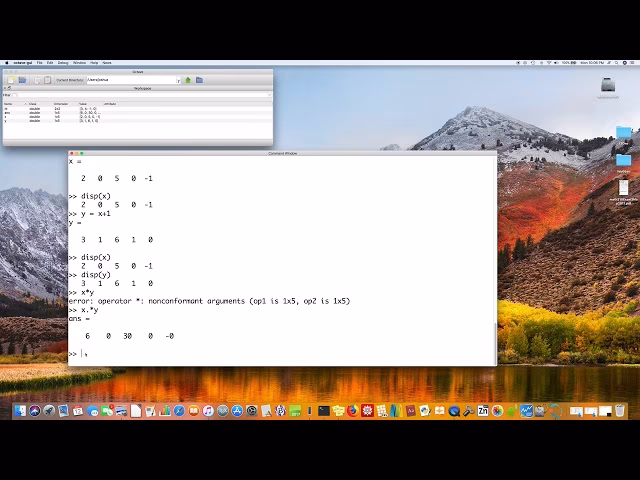Open the Edit menu
This screenshot has height=480, width=640.
pos(50,63)
